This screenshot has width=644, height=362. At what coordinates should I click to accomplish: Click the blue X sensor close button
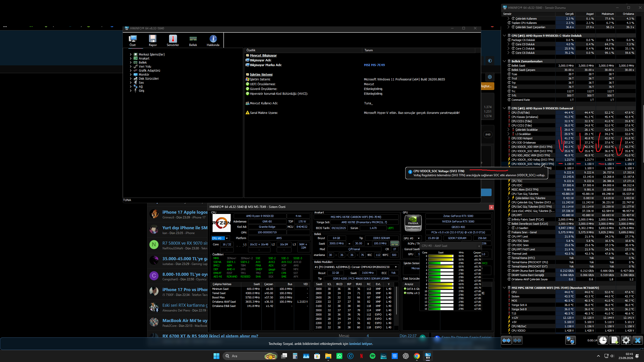pyautogui.click(x=638, y=340)
